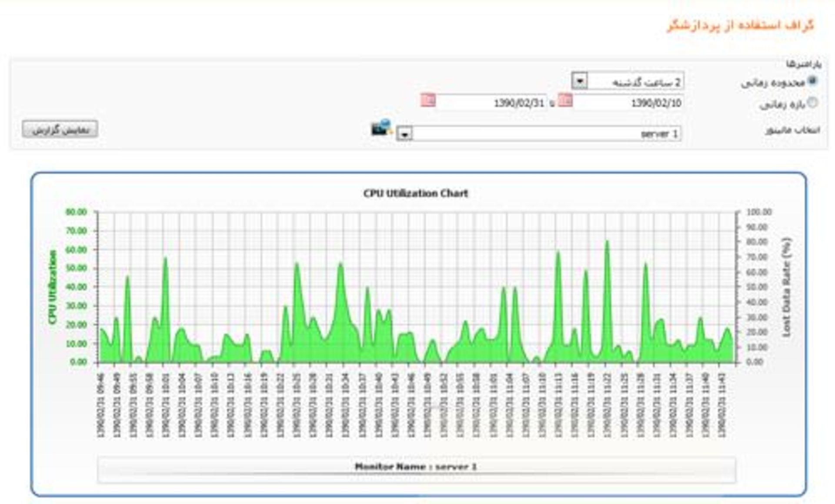Open calendar picker for start date 1390/02/10

point(565,101)
